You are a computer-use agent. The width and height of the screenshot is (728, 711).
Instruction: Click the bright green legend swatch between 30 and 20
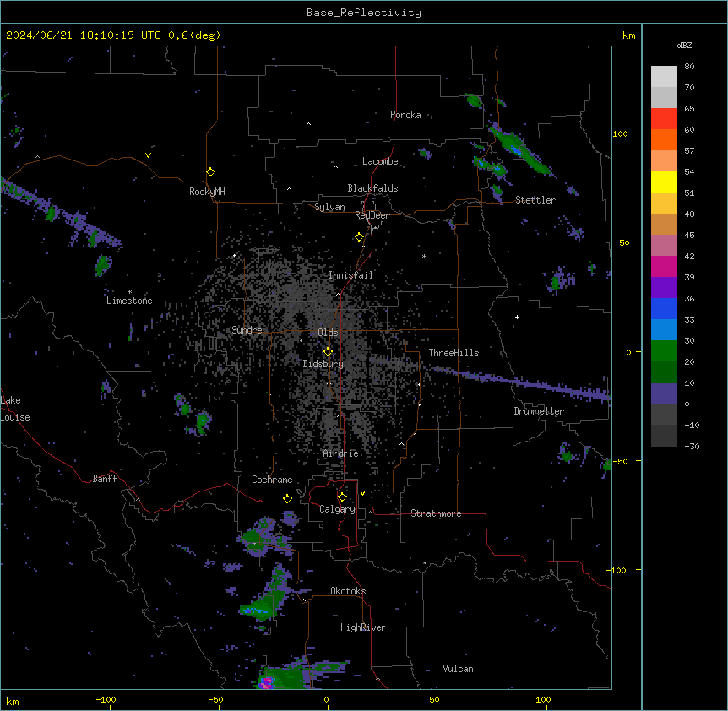(664, 351)
